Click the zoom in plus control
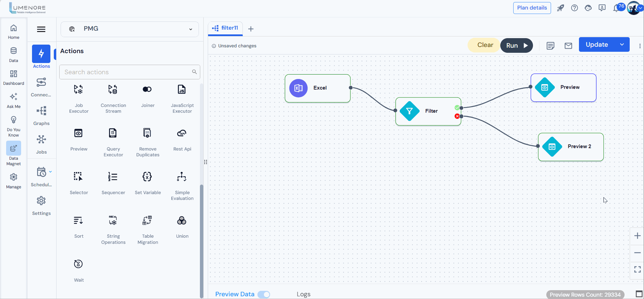Screen dimensions: 644x299 [637, 236]
